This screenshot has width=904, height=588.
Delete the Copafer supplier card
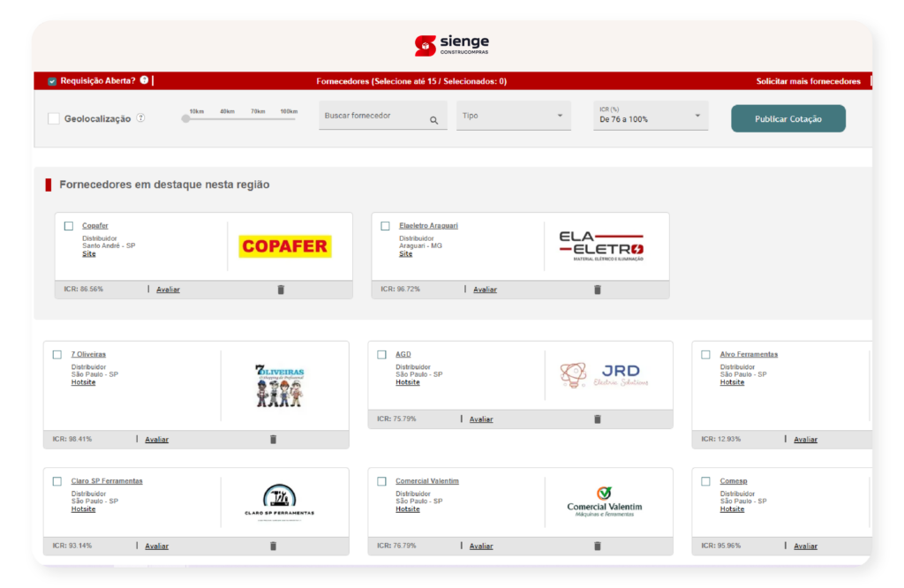pyautogui.click(x=281, y=290)
